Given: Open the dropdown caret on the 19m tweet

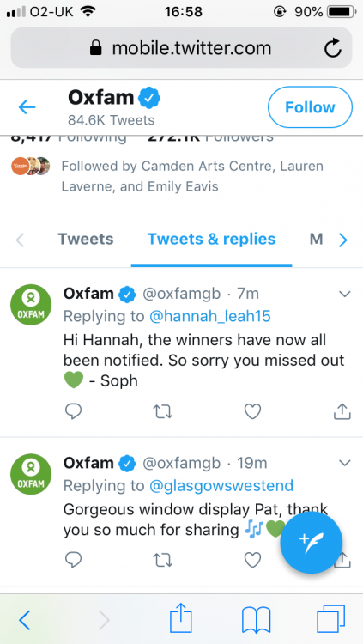Looking at the screenshot, I should [344, 463].
